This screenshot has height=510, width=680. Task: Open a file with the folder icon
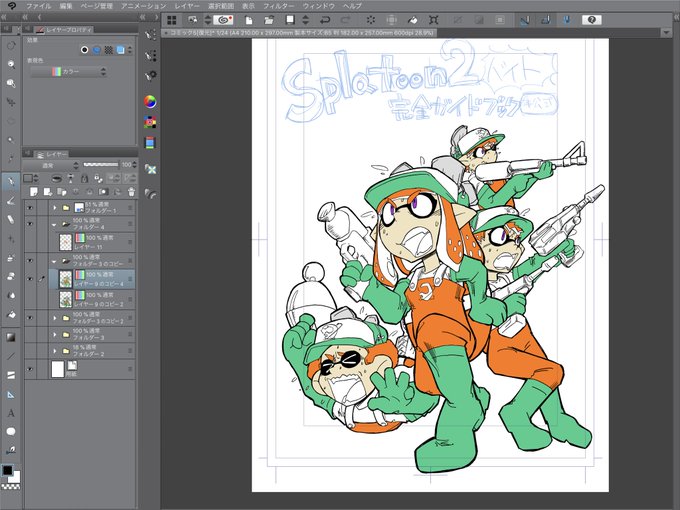coord(269,20)
